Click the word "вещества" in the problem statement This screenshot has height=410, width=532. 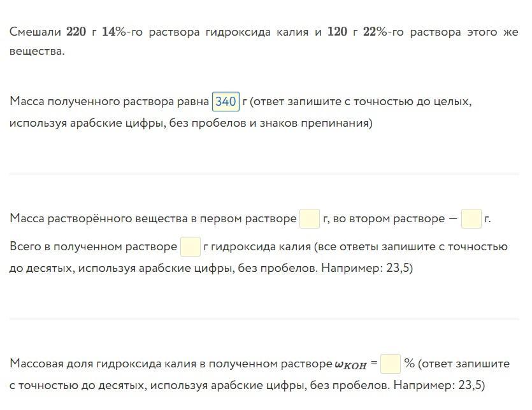tap(37, 51)
